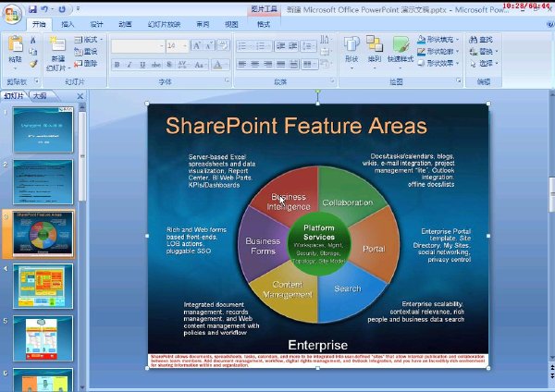
Task: Open the Help icon at ribbon right edge
Action: (x=550, y=24)
